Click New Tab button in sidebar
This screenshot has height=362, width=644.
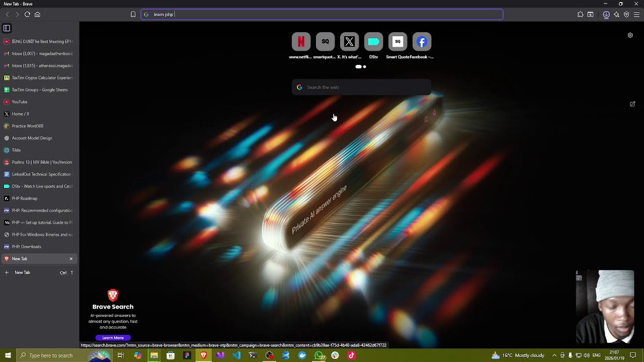coord(39,273)
